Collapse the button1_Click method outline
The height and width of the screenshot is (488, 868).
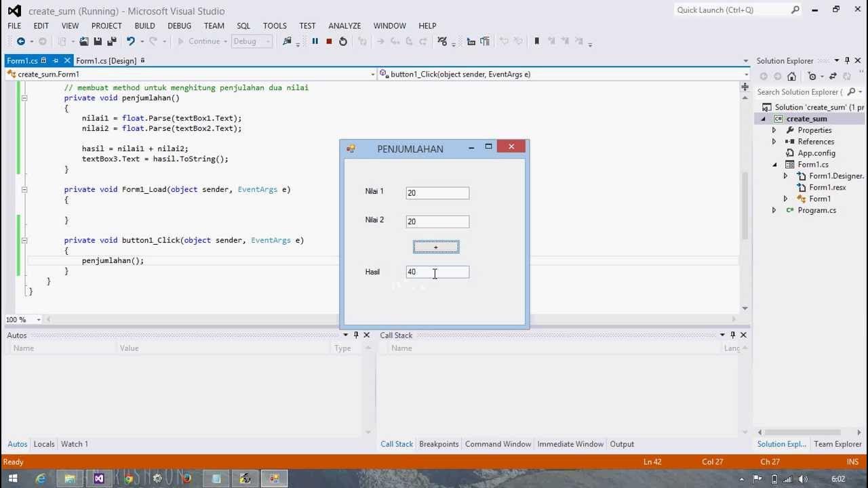pyautogui.click(x=24, y=241)
